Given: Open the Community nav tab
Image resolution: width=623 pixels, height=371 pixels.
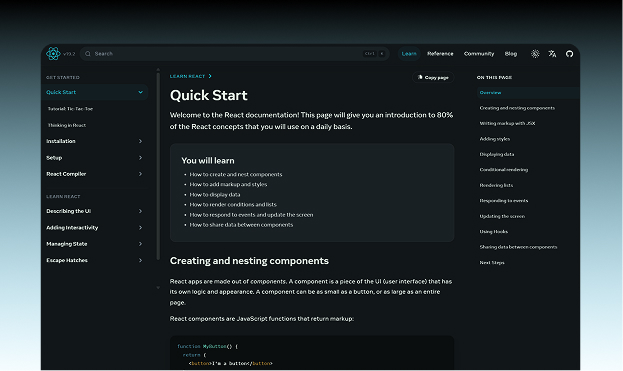Looking at the screenshot, I should click(479, 54).
